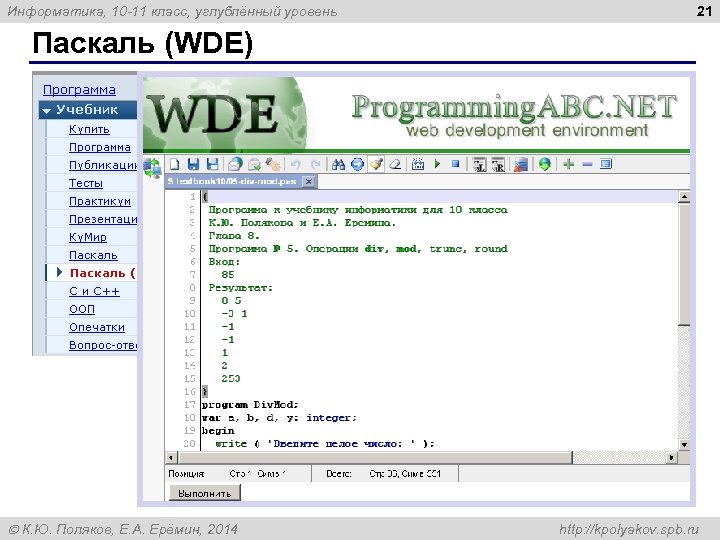The width and height of the screenshot is (720, 540).
Task: Open the Программа link under Учебник
Action: click(x=100, y=147)
